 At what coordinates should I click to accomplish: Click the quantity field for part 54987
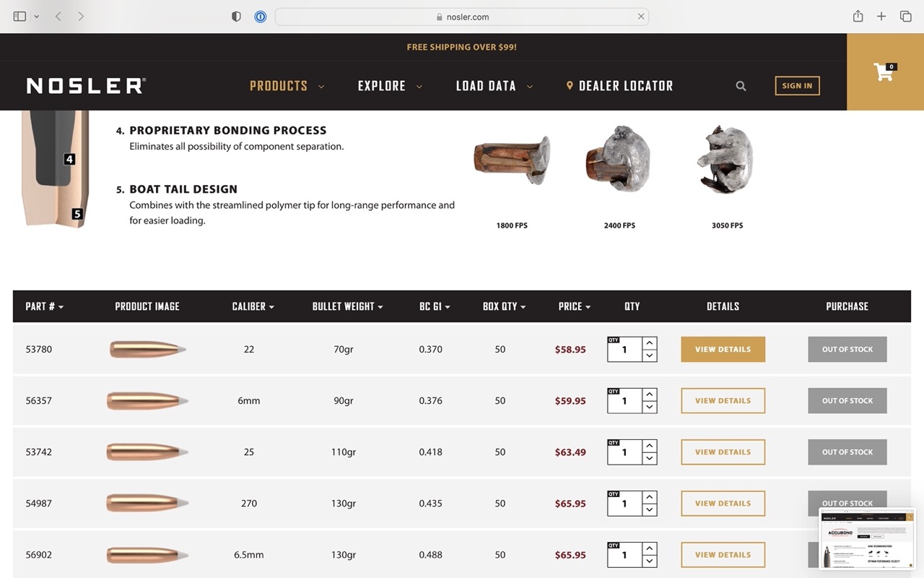[624, 504]
